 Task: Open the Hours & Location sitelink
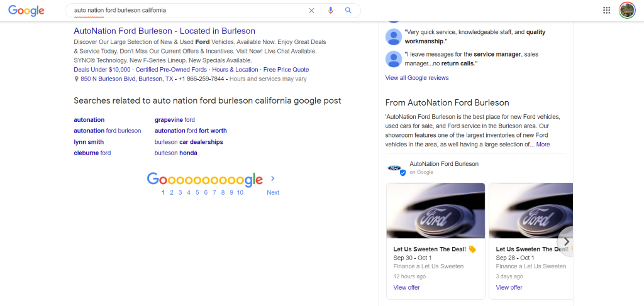click(x=235, y=70)
